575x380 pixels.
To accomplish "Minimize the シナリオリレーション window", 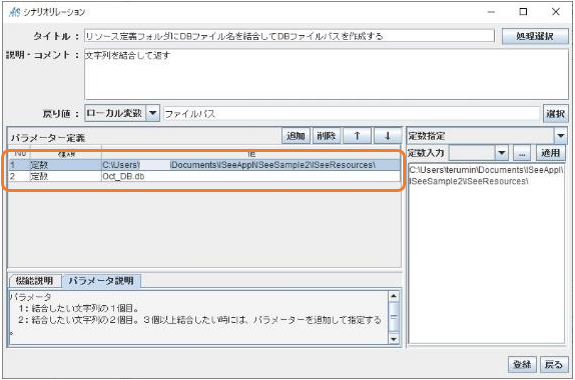I will point(491,12).
